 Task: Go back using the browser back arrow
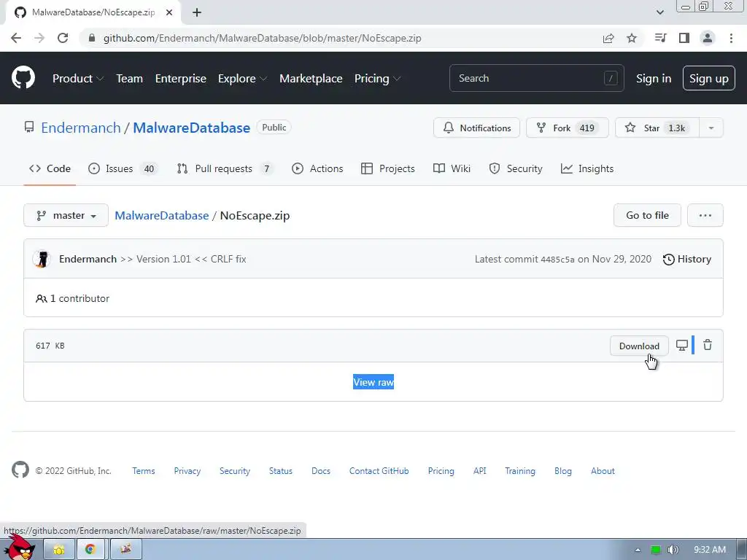pos(16,38)
